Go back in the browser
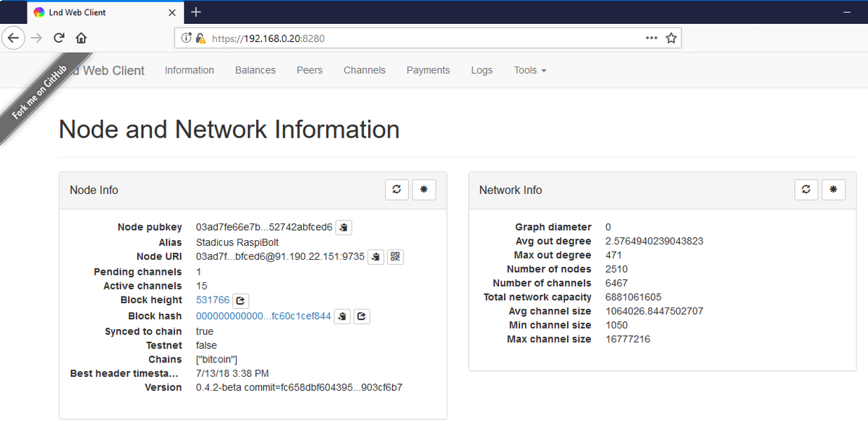The height and width of the screenshot is (437, 868). point(14,38)
